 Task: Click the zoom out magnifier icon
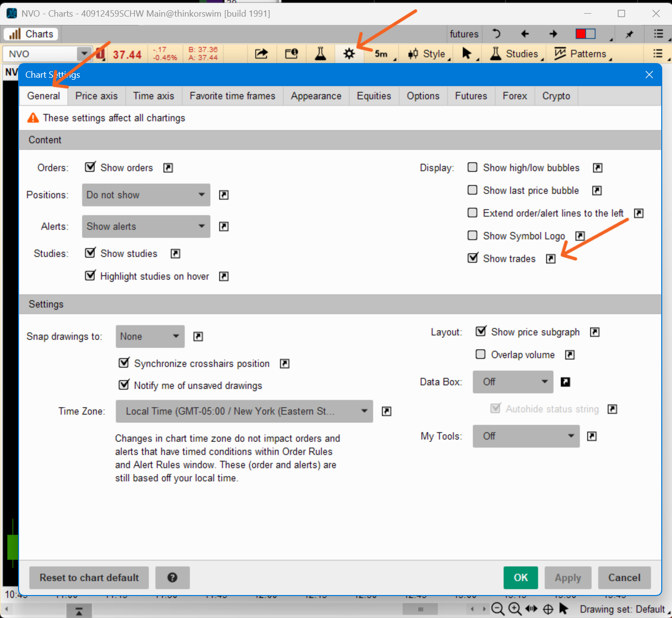coord(498,609)
